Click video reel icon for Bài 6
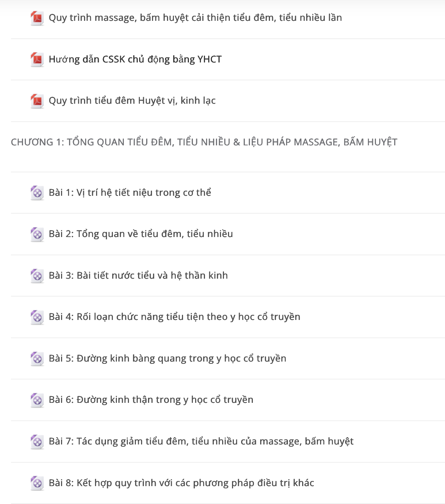This screenshot has width=445, height=504. (37, 400)
